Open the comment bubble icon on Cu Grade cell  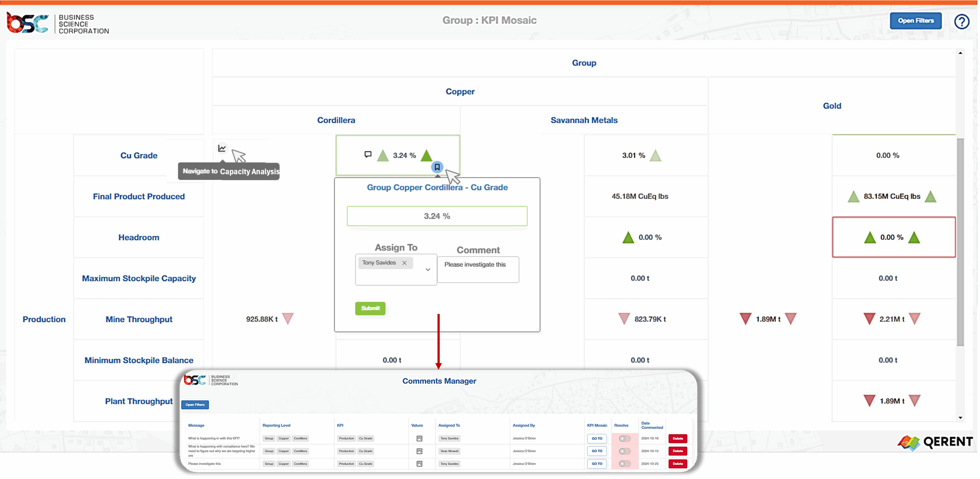[367, 155]
